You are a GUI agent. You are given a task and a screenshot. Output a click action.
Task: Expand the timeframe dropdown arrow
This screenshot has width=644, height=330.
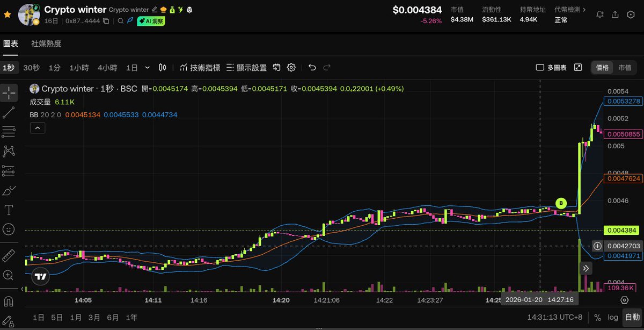pos(148,68)
